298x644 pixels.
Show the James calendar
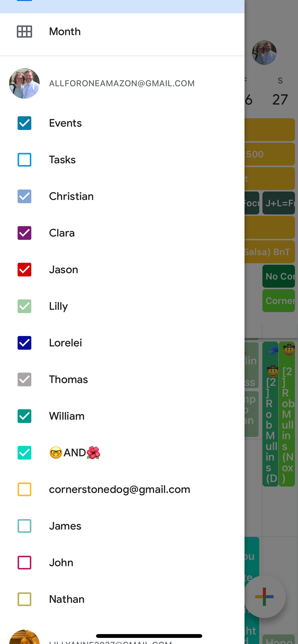pyautogui.click(x=24, y=526)
